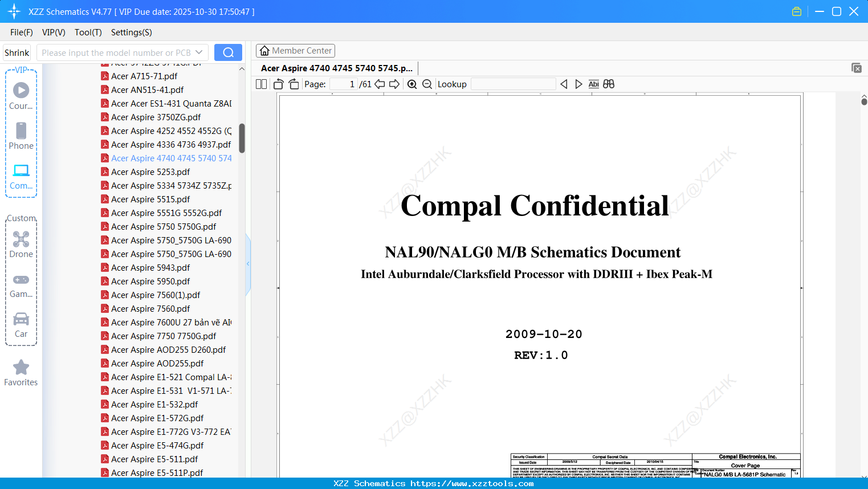Open Acer Aspire 7750 7750G.pdf
The image size is (868, 489).
164,336
